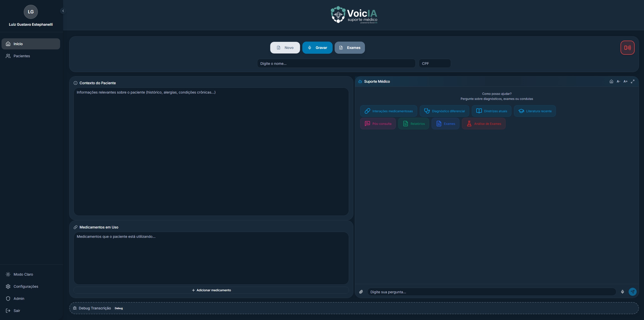Select the blue Exames chip in chat
Screen dimensions: 644x320
445,124
